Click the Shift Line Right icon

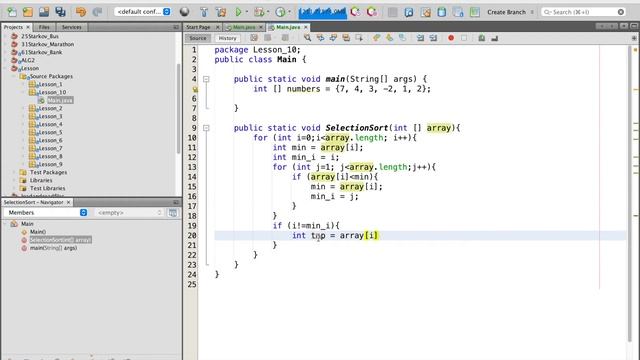click(433, 38)
